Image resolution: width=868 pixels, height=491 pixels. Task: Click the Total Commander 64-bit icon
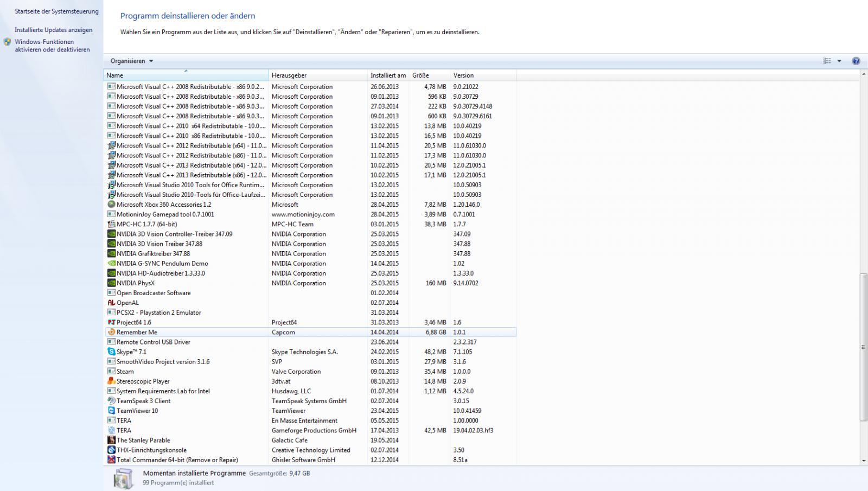(x=111, y=460)
